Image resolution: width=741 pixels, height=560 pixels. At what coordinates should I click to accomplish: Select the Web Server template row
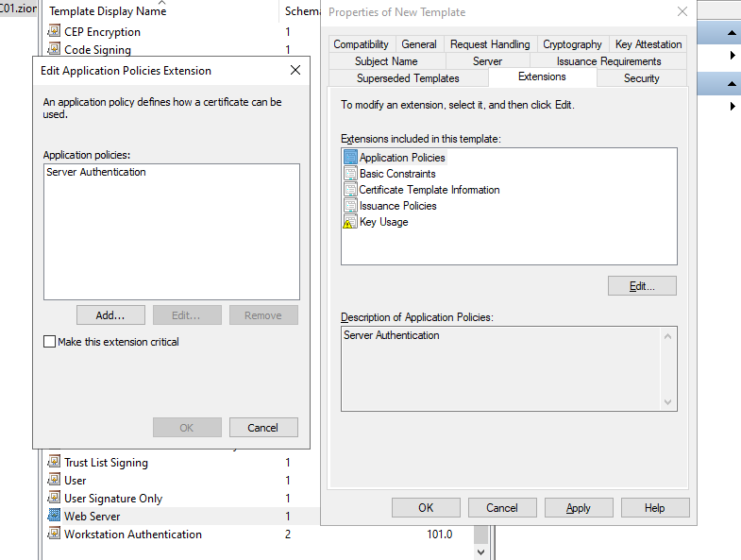click(x=179, y=516)
